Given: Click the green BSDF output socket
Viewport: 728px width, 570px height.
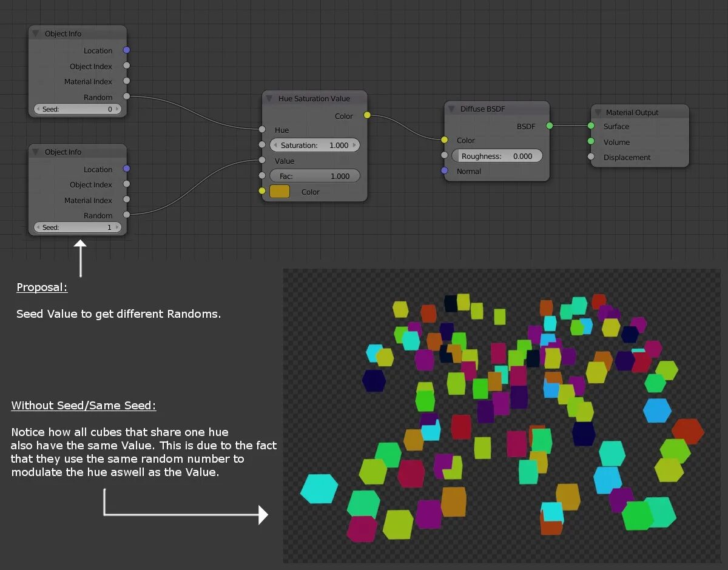Looking at the screenshot, I should (550, 126).
